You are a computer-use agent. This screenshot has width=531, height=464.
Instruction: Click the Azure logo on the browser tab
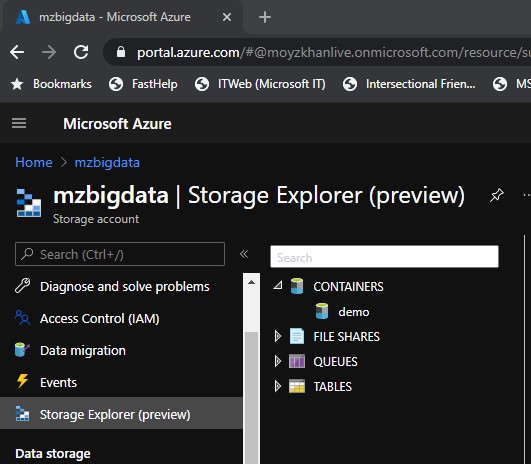[23, 17]
